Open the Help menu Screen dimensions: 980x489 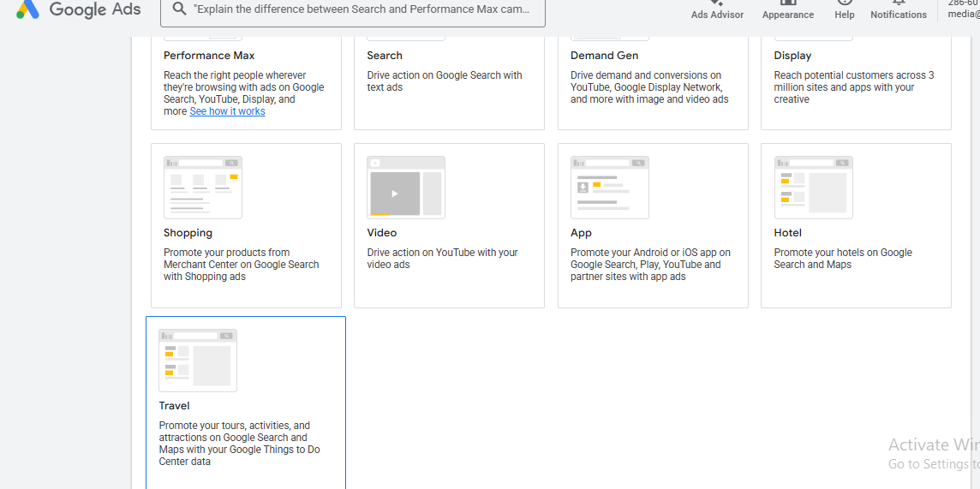pyautogui.click(x=845, y=10)
